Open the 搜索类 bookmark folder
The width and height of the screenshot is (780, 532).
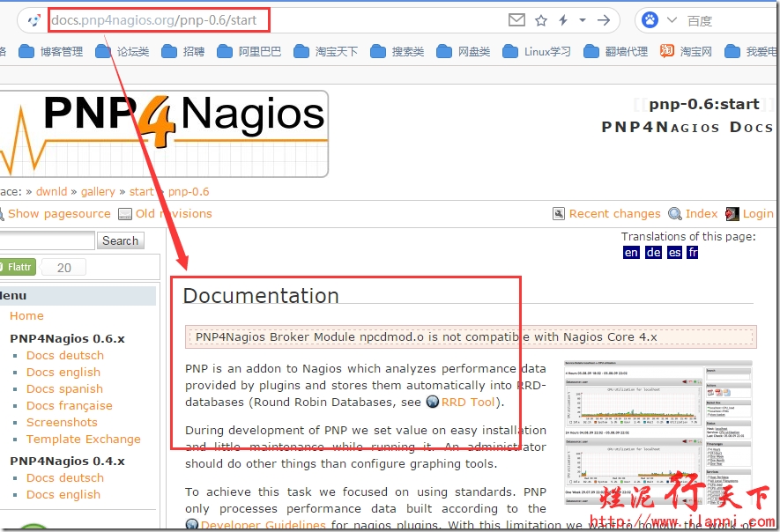[397, 51]
